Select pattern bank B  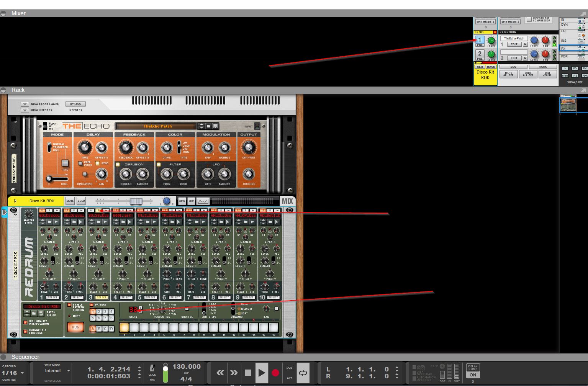98,329
